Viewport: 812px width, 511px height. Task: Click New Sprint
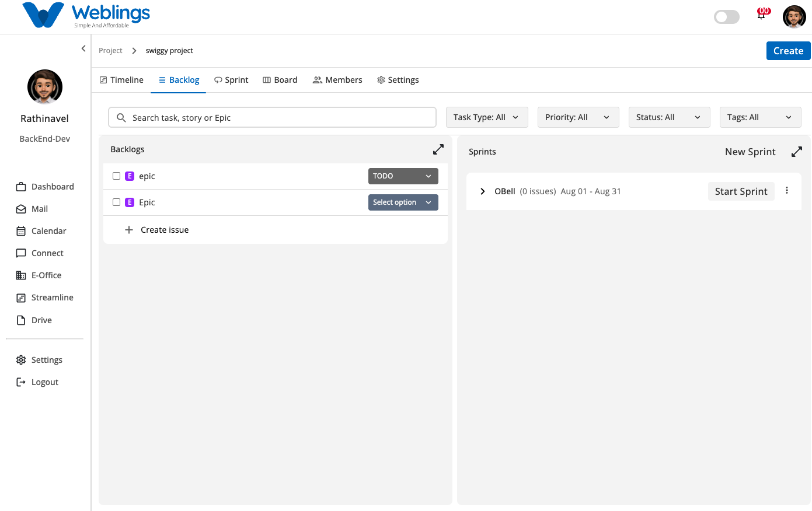click(x=750, y=152)
